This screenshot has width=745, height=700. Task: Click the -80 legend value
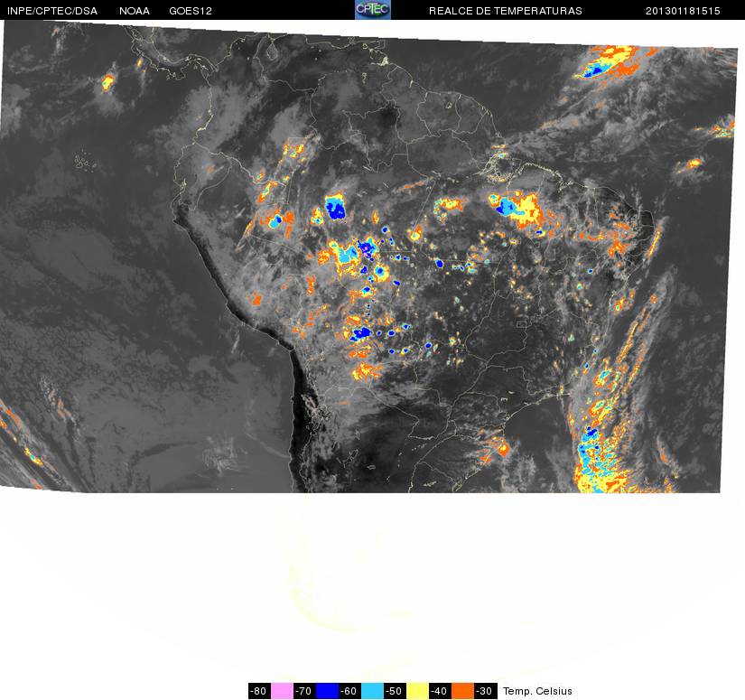pos(259,691)
